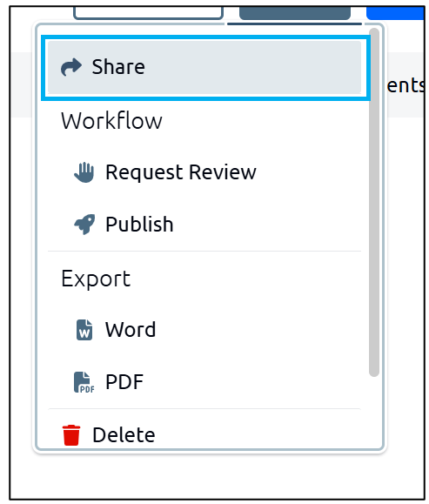The image size is (429, 504).
Task: Click the Export section heading
Action: 96,279
